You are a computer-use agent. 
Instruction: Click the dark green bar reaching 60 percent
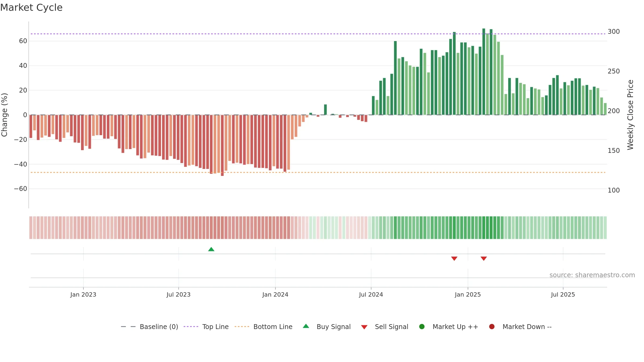click(x=395, y=78)
